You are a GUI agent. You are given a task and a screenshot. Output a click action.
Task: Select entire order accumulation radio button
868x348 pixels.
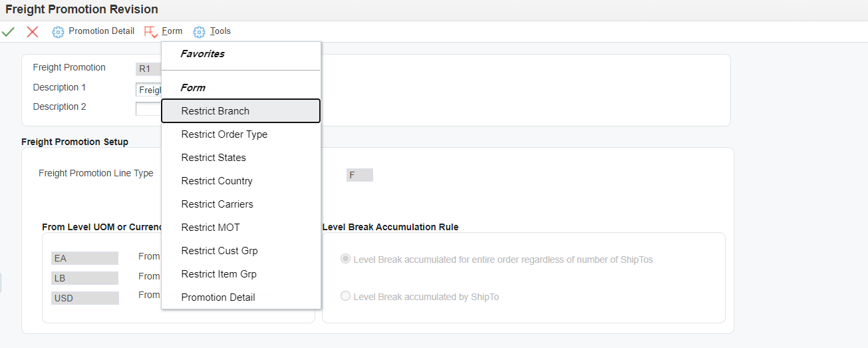(345, 259)
